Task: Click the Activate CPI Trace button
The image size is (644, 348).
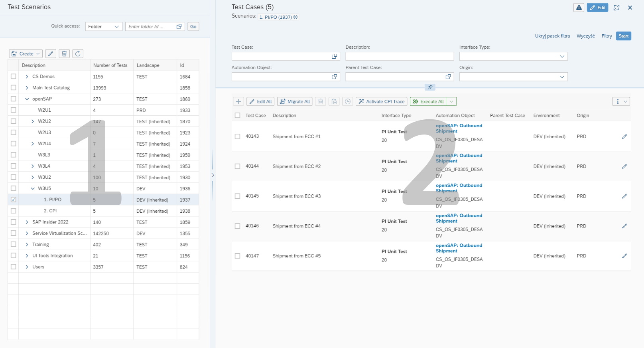Action: tap(381, 101)
